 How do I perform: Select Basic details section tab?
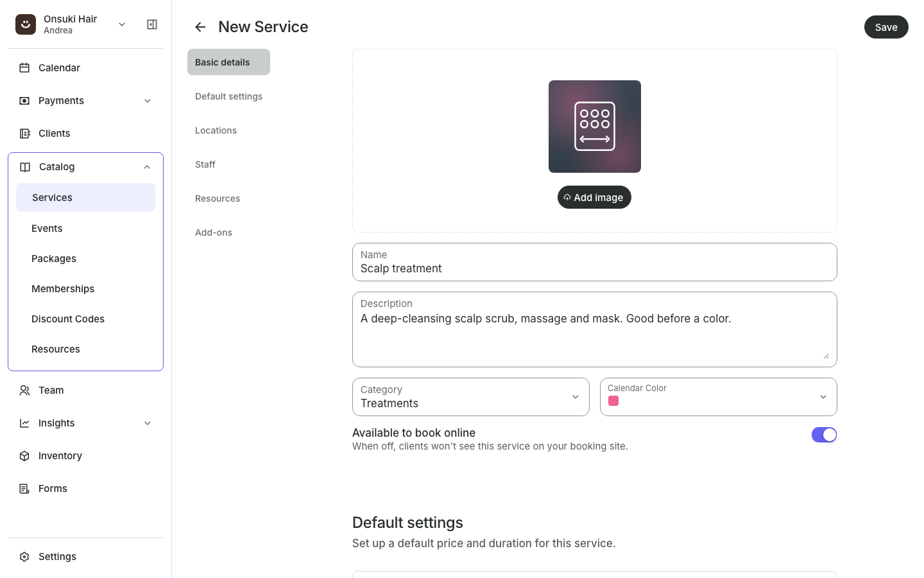[x=228, y=62]
